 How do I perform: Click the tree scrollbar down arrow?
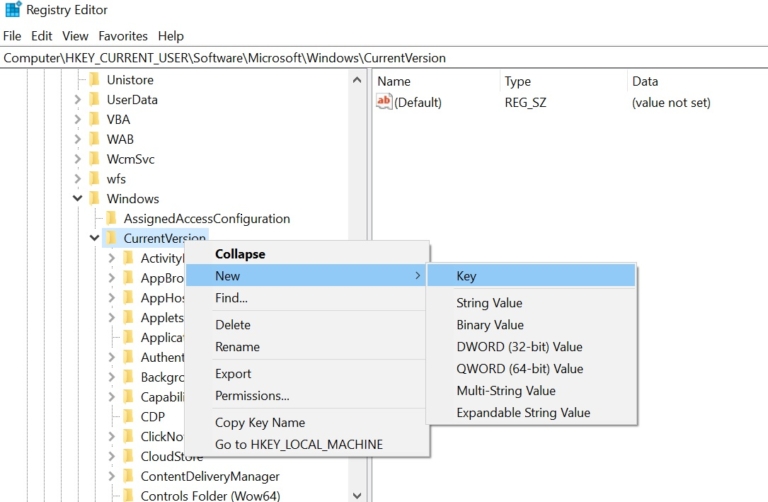pyautogui.click(x=357, y=495)
